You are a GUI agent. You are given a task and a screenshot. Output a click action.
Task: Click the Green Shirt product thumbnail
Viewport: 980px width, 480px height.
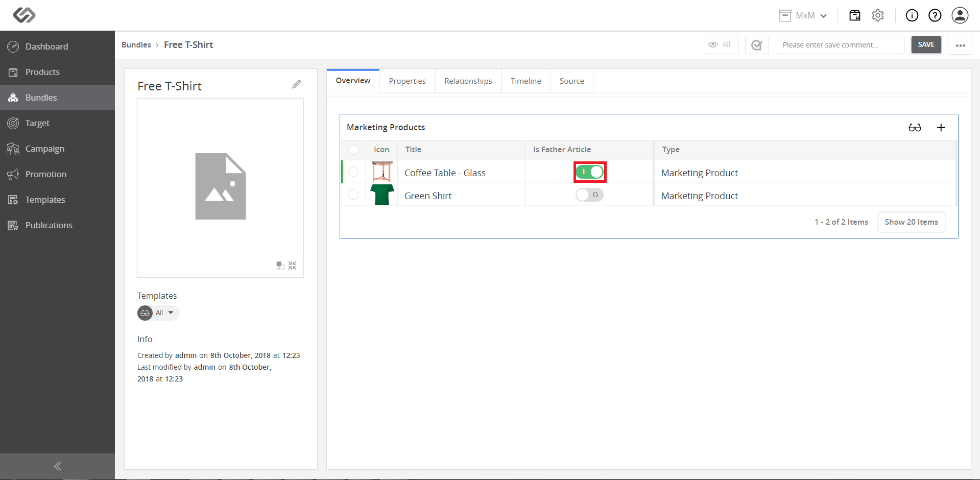[x=382, y=195]
